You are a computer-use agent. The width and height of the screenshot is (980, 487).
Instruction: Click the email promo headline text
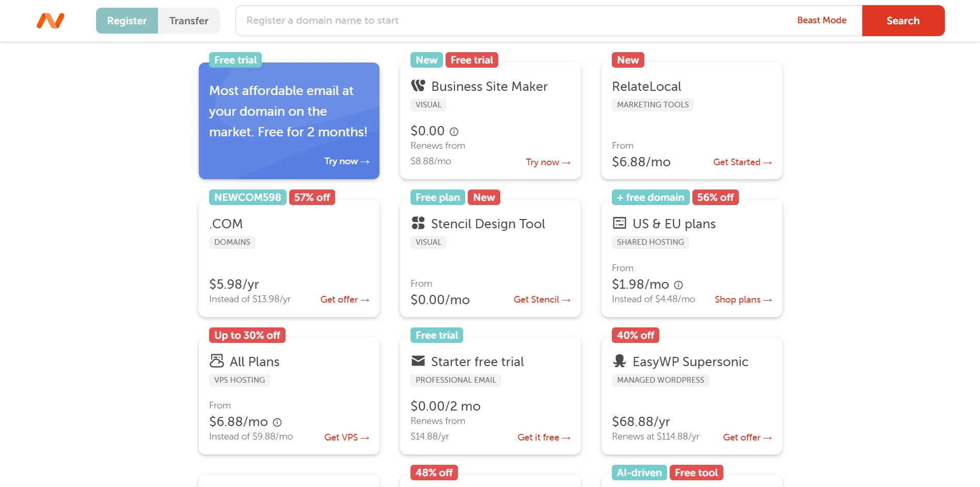tap(288, 111)
